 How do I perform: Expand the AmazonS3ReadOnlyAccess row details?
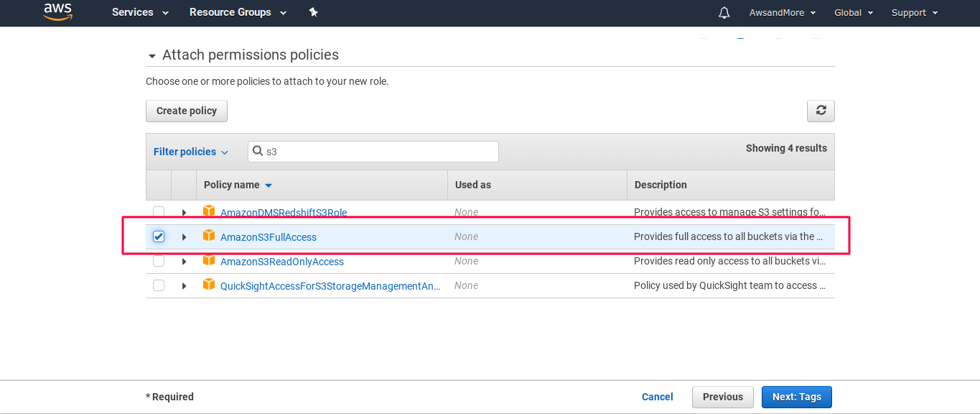[x=184, y=262]
